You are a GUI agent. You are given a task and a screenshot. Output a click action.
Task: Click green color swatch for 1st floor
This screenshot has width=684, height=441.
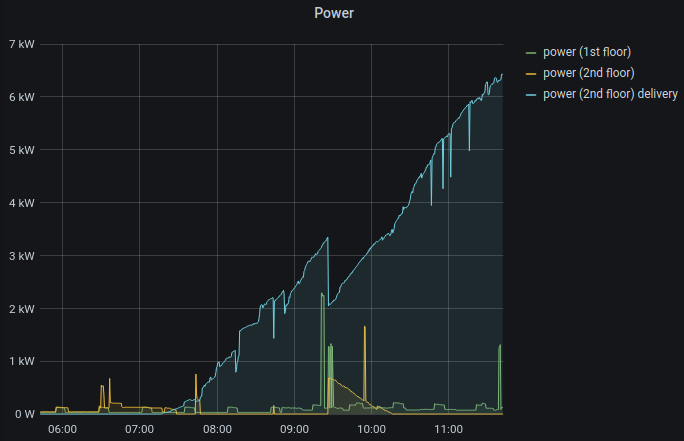click(x=531, y=52)
